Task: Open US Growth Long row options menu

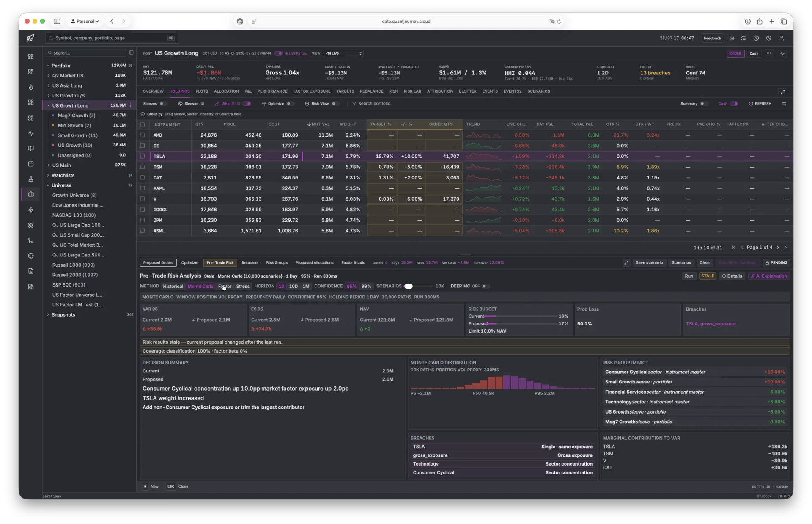Action: [x=130, y=105]
